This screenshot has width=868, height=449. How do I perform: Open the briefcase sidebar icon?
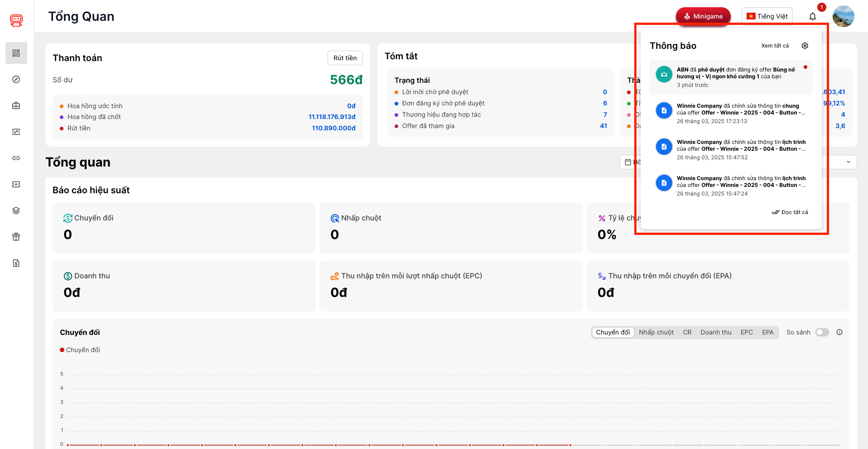click(x=16, y=105)
